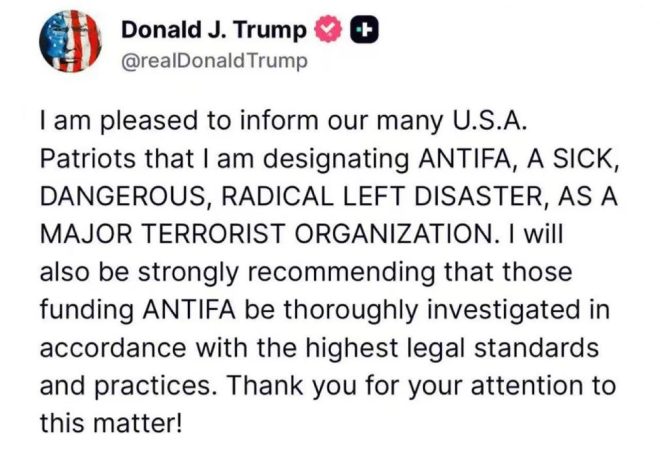Screen dimensions: 660x468
Task: Click the "U.S.A." text in first line
Action: pyautogui.click(x=490, y=121)
